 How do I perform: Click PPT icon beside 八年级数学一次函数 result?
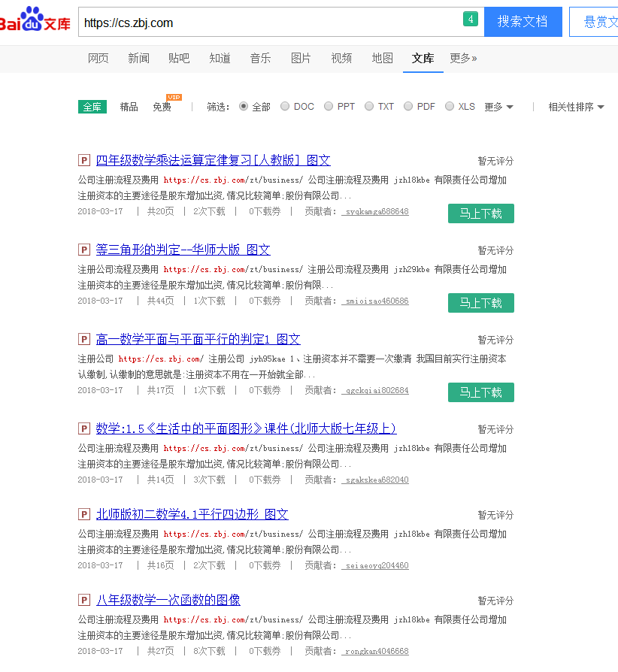(84, 600)
